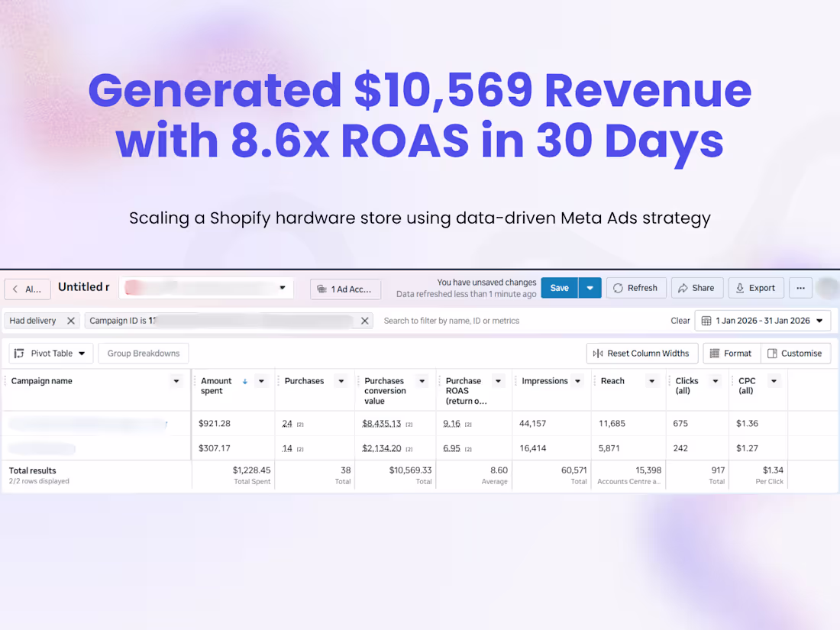Screen dimensions: 840x630
Task: Open the Share options
Action: (x=696, y=288)
